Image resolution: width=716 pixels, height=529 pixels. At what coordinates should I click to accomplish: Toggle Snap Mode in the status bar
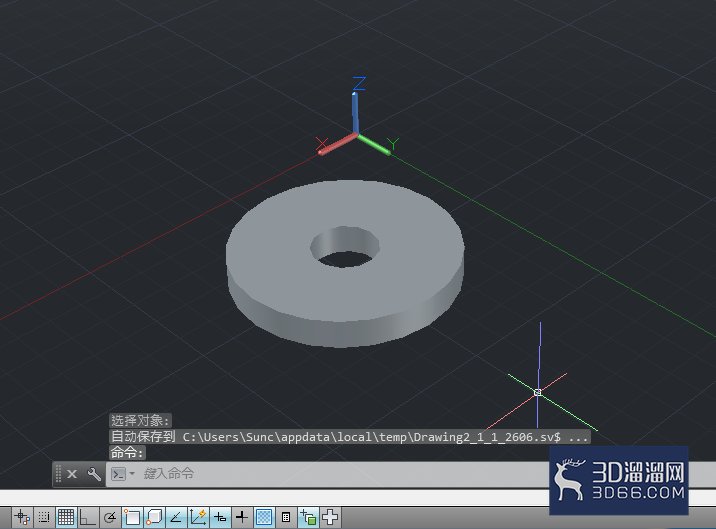point(44,517)
